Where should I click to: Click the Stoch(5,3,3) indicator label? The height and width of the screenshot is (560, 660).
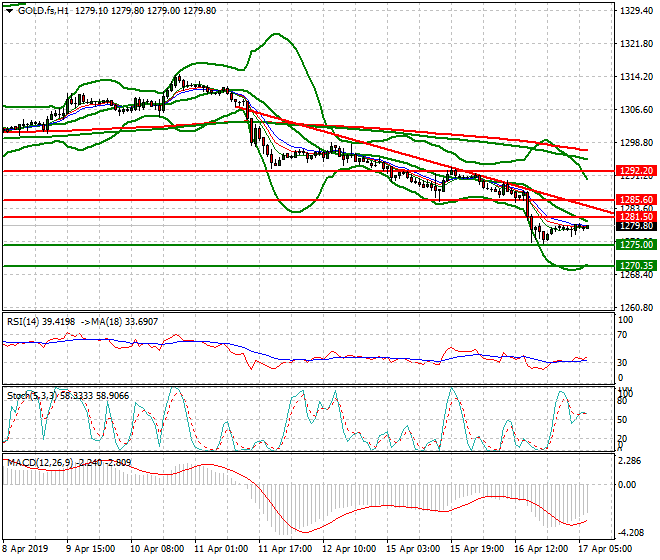(x=30, y=395)
